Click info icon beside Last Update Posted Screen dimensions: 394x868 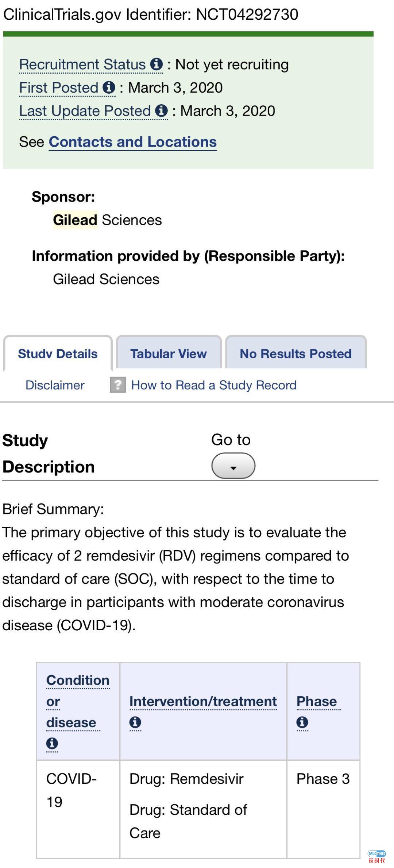click(x=161, y=111)
